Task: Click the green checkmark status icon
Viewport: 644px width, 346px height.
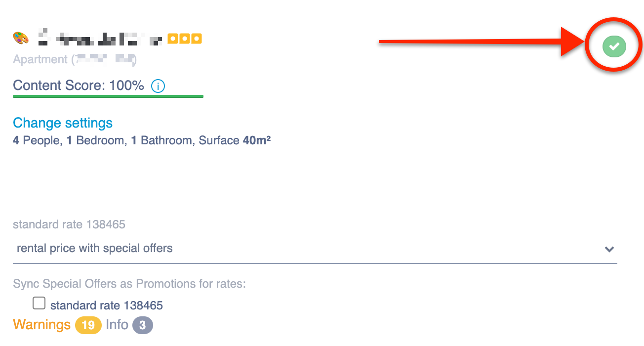Action: 614,46
